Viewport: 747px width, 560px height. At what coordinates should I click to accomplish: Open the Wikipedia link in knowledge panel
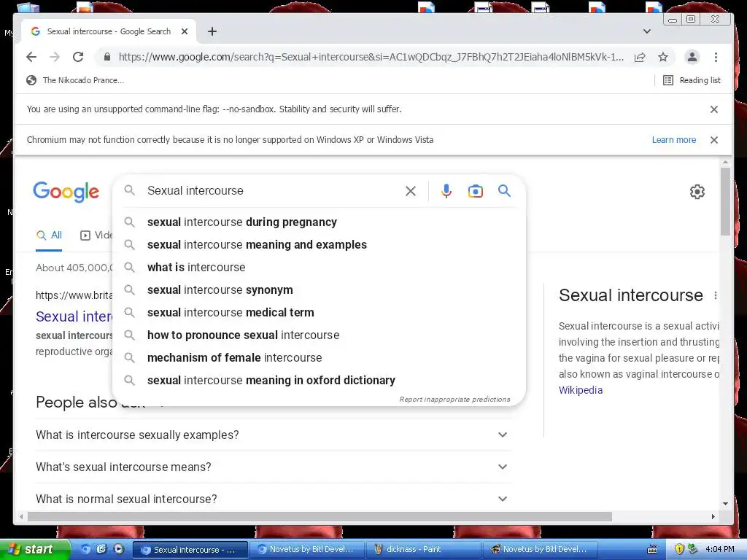(580, 390)
